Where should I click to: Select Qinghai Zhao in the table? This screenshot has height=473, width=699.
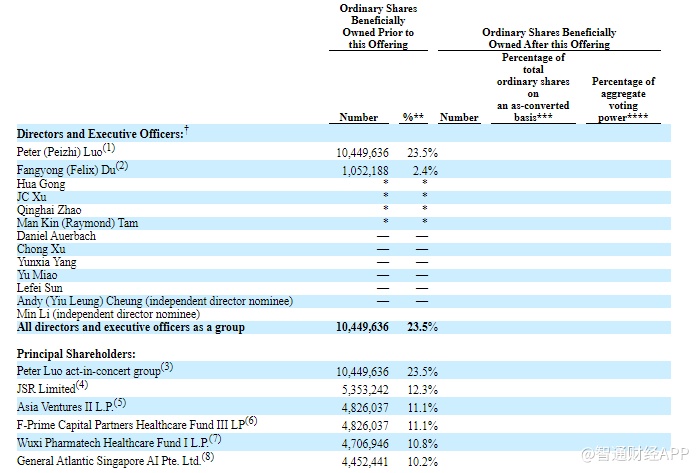tap(49, 210)
